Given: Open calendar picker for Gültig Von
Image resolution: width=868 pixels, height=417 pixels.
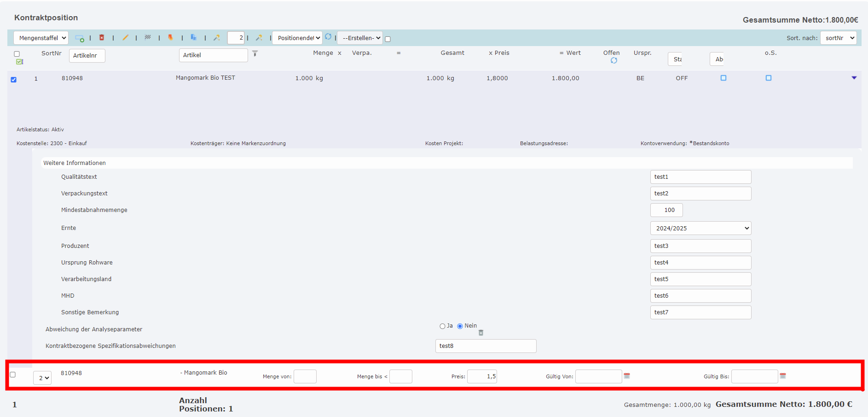Looking at the screenshot, I should [627, 376].
